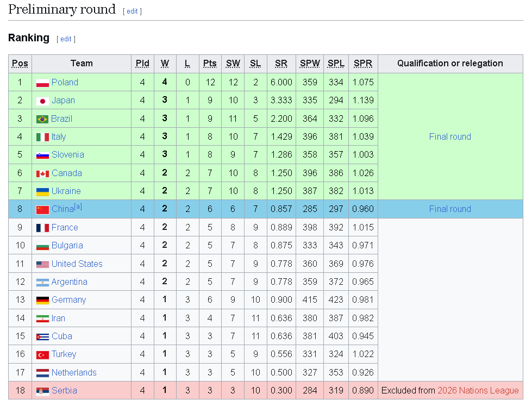Click the Slovenia flag icon

click(42, 155)
